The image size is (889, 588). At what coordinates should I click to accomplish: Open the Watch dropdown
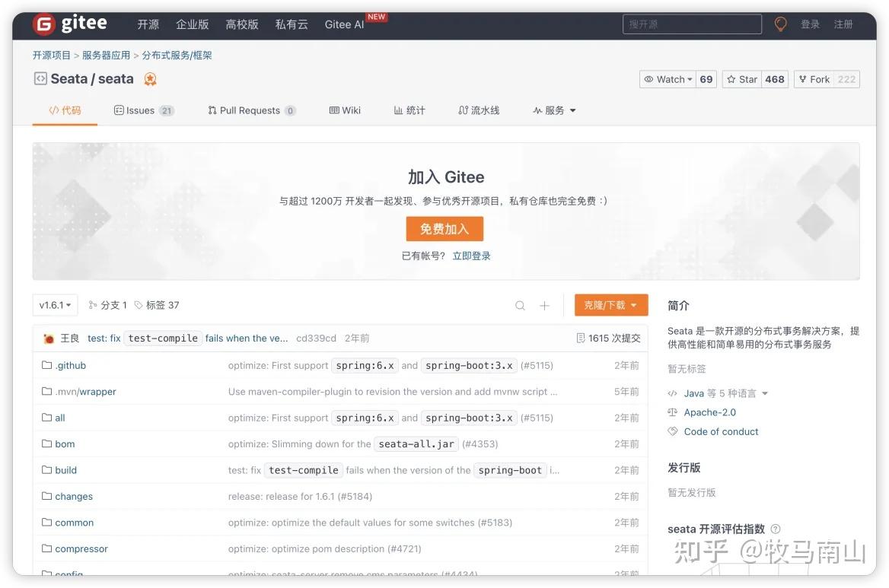[668, 79]
